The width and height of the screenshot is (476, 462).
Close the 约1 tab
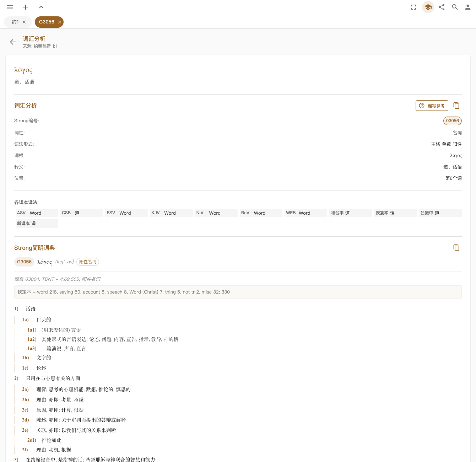(x=24, y=22)
